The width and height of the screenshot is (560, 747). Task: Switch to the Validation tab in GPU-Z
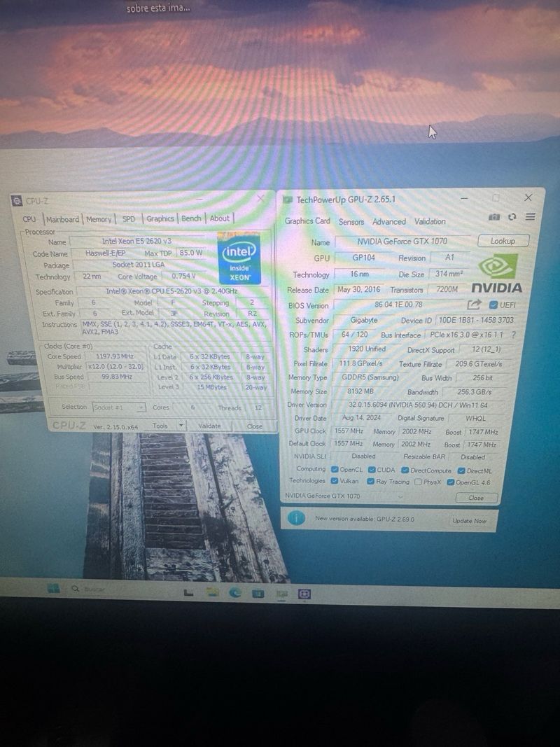pos(430,221)
